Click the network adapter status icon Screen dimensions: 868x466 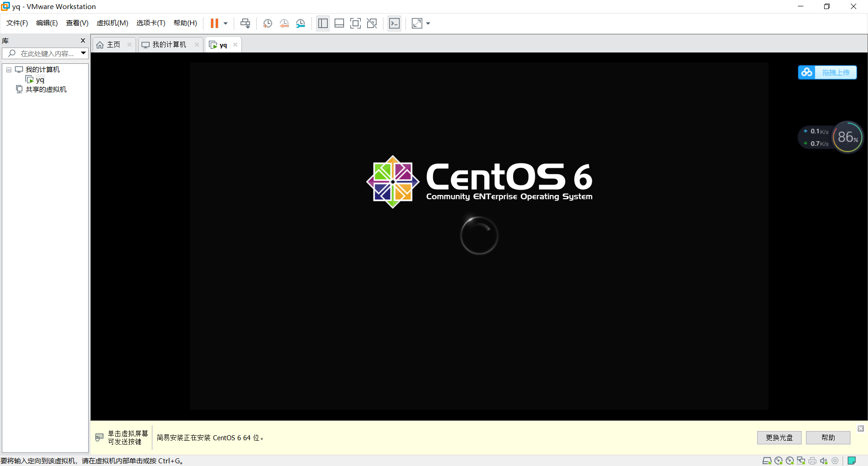[x=801, y=461]
